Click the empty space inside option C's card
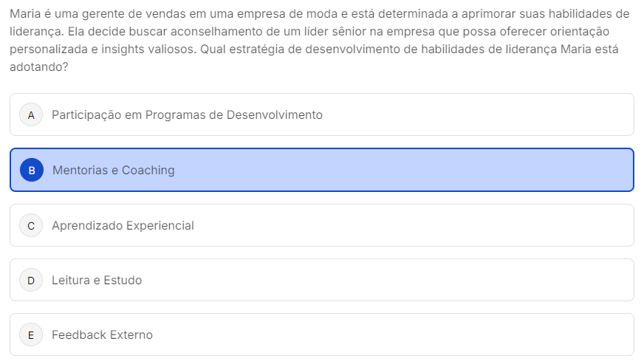Screen dimensions: 644x364 [414, 226]
